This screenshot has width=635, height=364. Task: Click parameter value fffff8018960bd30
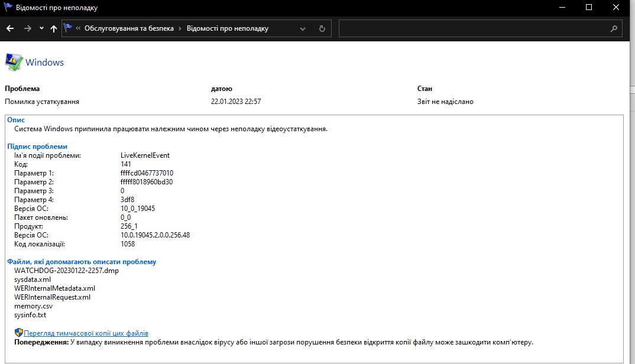(147, 182)
